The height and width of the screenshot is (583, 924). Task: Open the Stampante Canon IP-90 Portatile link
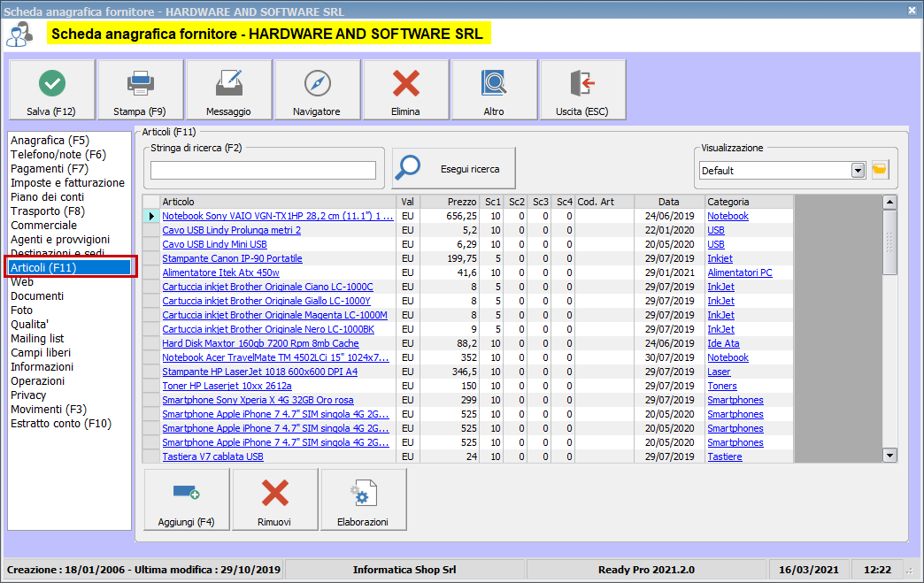tap(232, 258)
